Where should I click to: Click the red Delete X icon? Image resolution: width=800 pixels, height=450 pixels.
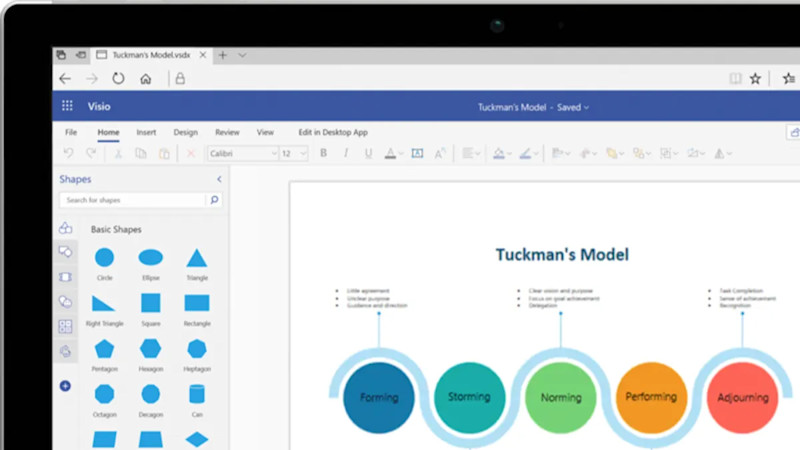pyautogui.click(x=191, y=154)
